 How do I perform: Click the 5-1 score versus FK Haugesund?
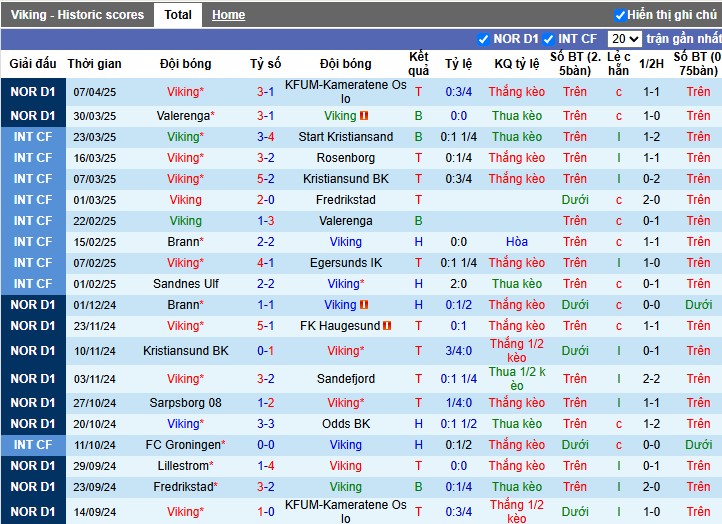[x=266, y=326]
